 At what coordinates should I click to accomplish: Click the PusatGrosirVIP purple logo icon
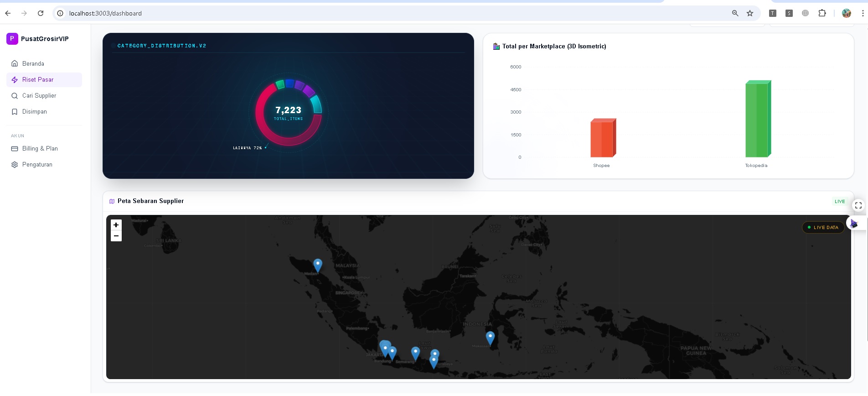click(12, 39)
